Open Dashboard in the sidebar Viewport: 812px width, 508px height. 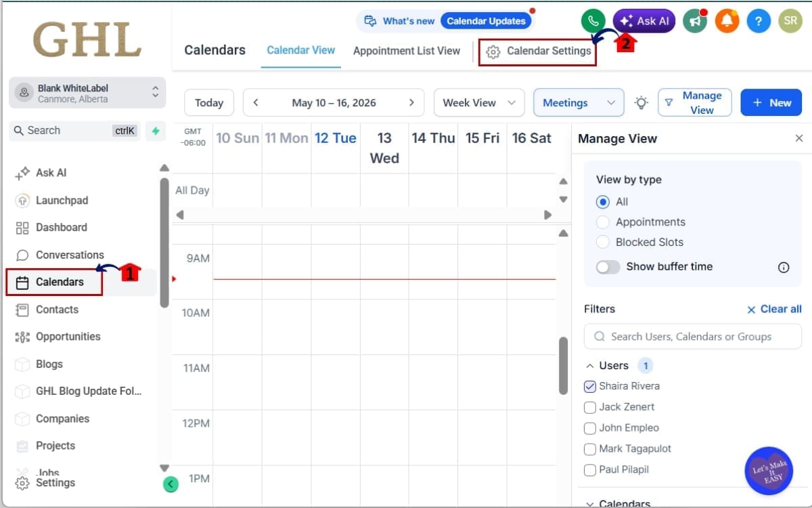51,228
